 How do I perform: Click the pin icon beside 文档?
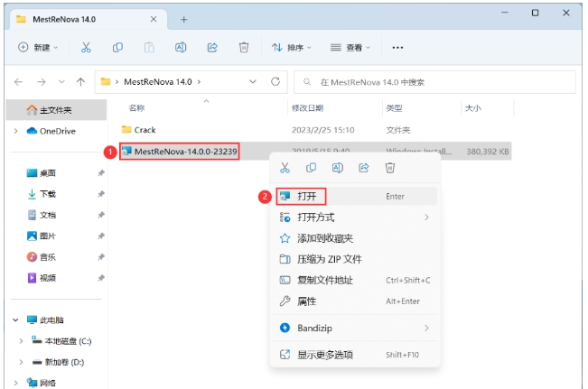pos(101,215)
